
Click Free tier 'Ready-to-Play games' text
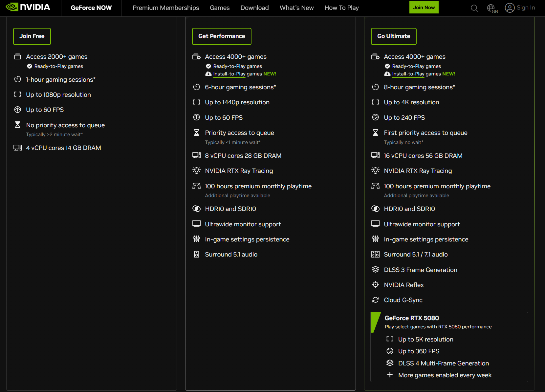click(59, 66)
